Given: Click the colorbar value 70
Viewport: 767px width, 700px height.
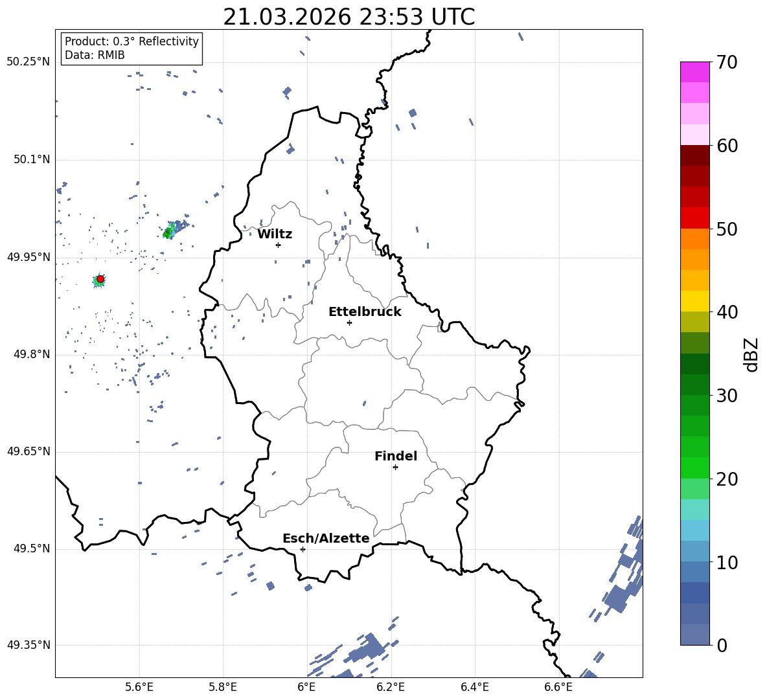Looking at the screenshot, I should click(x=727, y=62).
